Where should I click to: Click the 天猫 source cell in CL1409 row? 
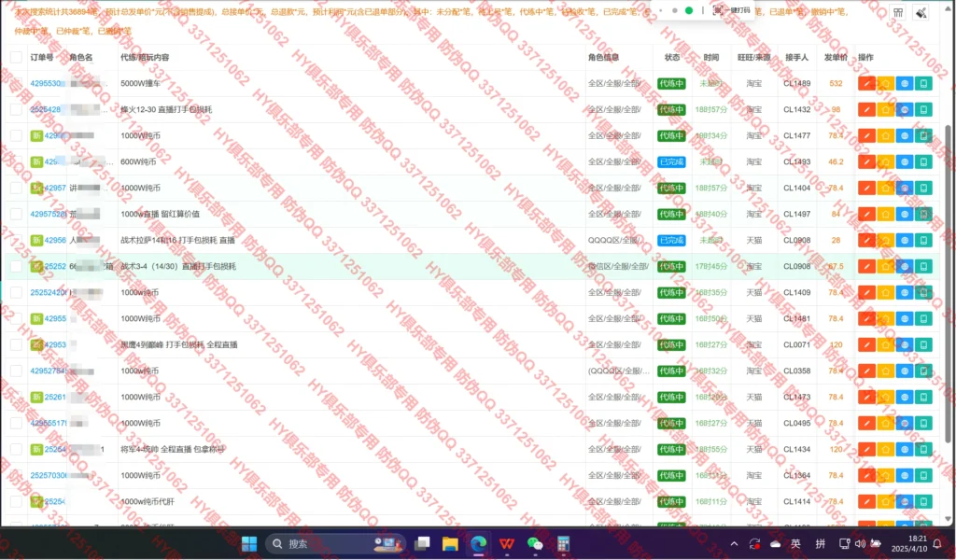tap(754, 292)
